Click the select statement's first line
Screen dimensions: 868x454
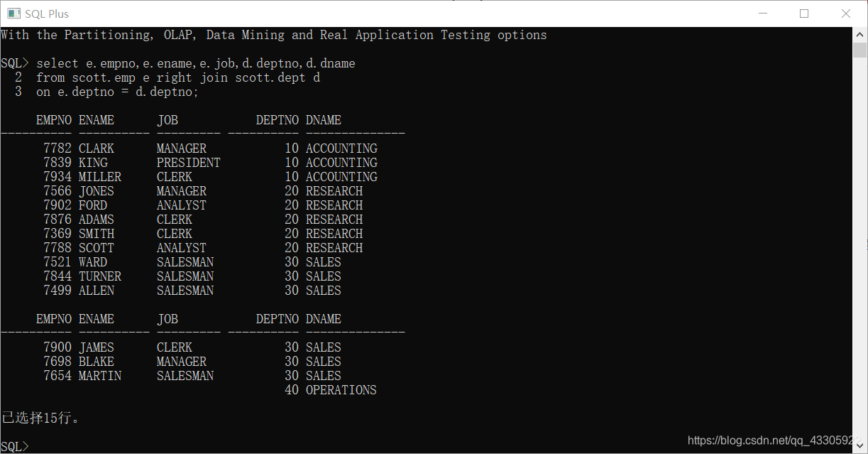(x=196, y=63)
